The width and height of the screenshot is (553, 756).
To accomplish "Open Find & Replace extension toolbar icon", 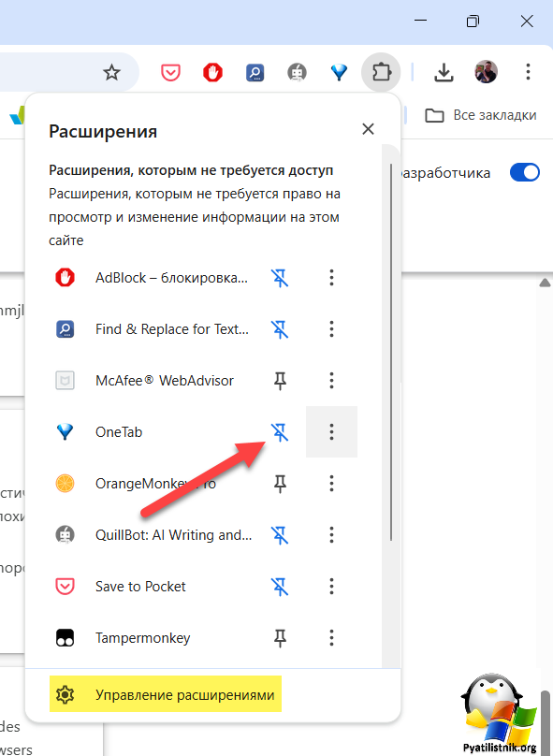I will point(255,73).
